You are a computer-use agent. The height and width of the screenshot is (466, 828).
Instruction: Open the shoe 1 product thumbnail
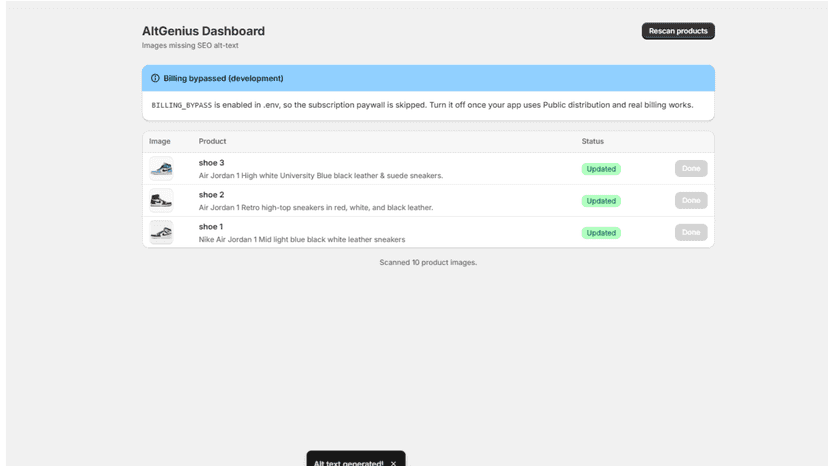(x=161, y=232)
